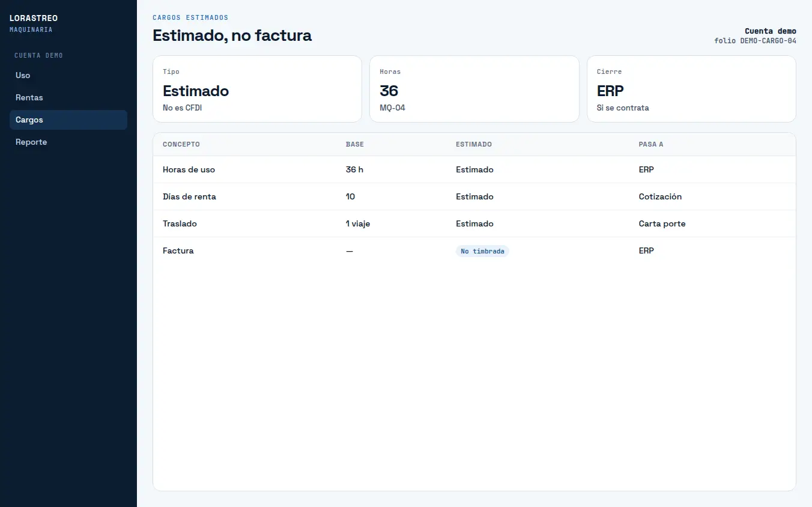Click ERP in the Horas de uso row
Image resolution: width=812 pixels, height=507 pixels.
coord(646,170)
